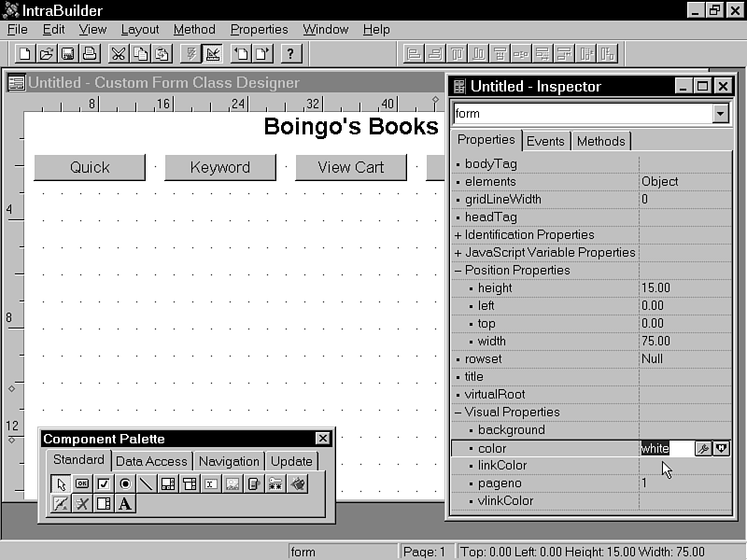Click the Run form lightning icon
Viewport: 747px width, 560px height.
(x=190, y=53)
